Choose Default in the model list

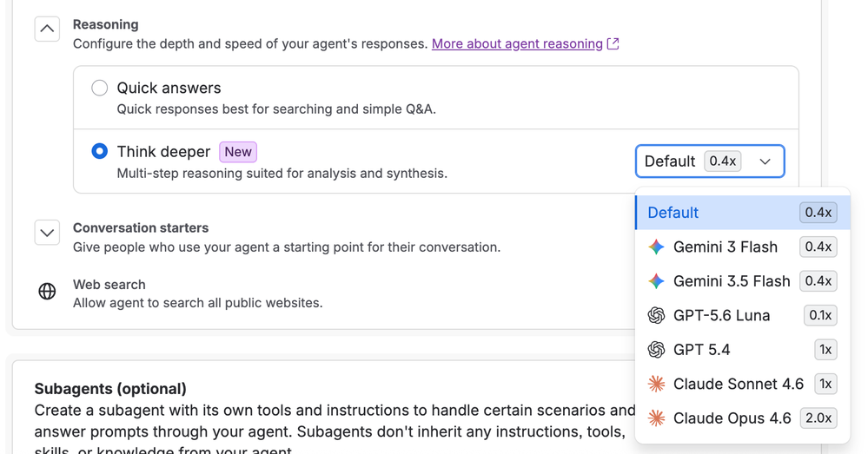click(742, 213)
